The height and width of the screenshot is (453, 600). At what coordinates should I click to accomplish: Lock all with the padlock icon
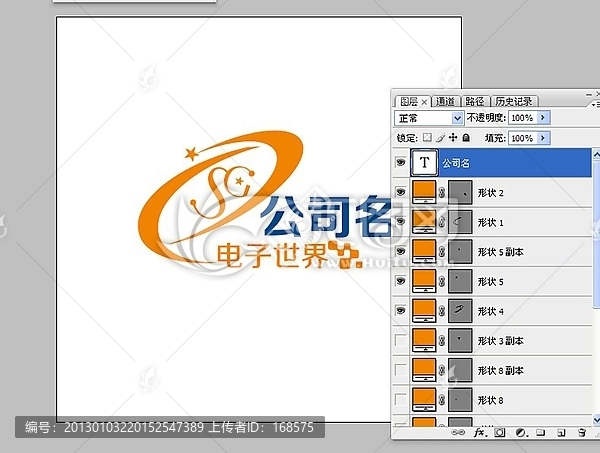pos(466,137)
